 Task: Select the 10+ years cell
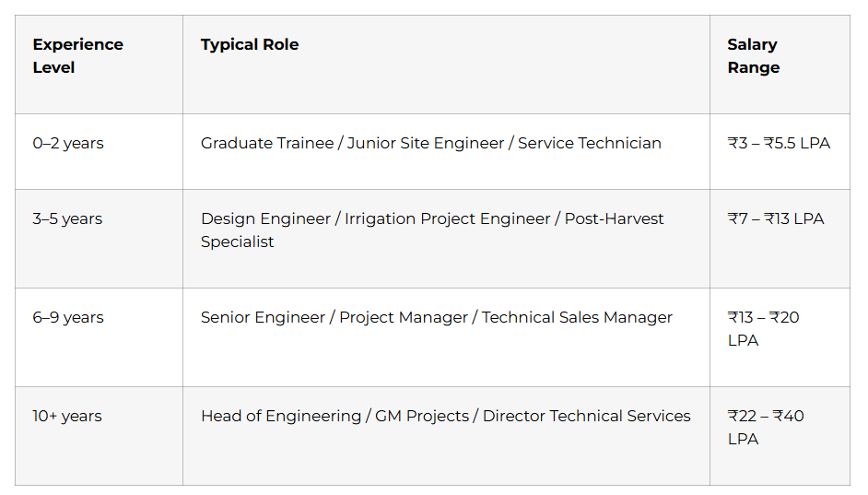point(100,436)
